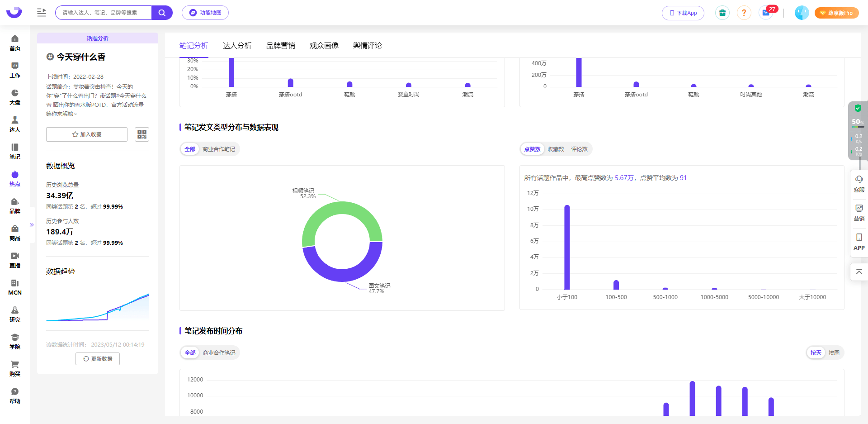Click the 下载App button
The height and width of the screenshot is (424, 868).
click(x=683, y=13)
